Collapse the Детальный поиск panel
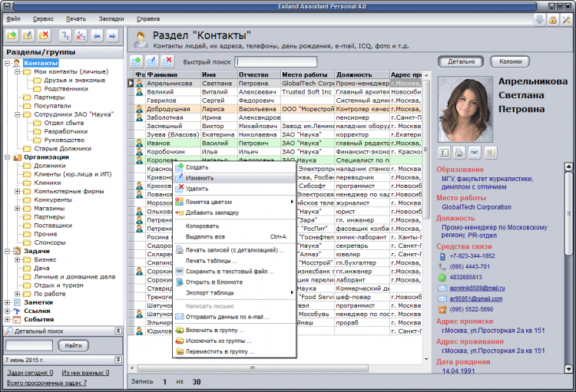Screen dimensions: 576x392 (x=118, y=331)
